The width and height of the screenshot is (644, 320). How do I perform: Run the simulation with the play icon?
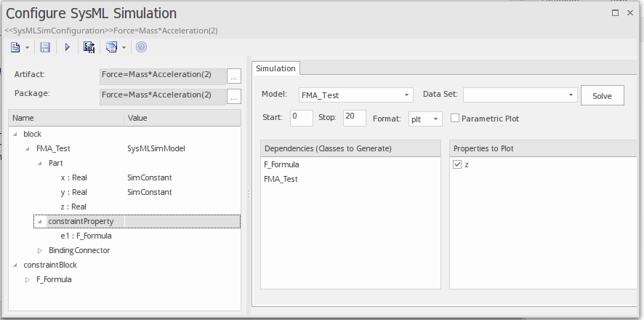click(x=68, y=47)
